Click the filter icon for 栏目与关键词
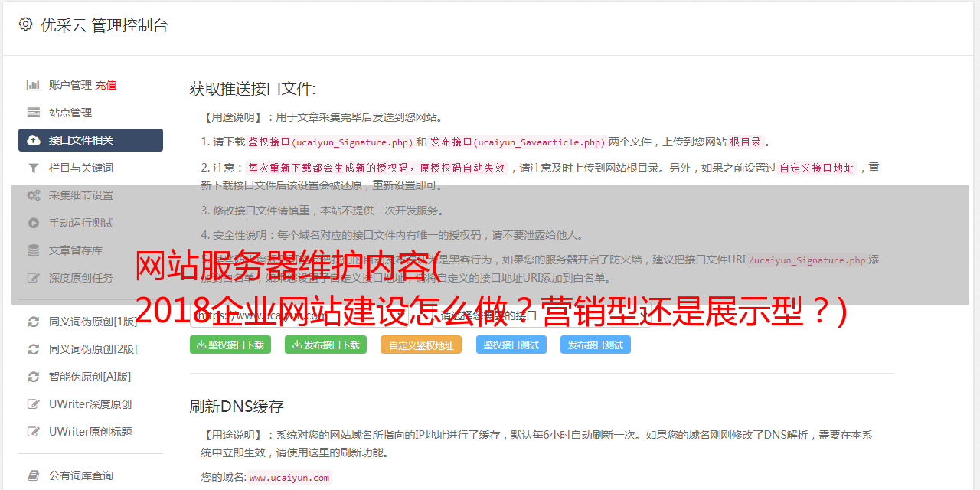 (x=34, y=168)
